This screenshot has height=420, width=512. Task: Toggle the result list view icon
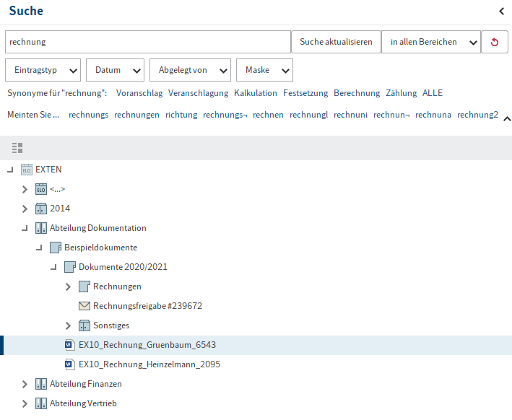click(17, 148)
